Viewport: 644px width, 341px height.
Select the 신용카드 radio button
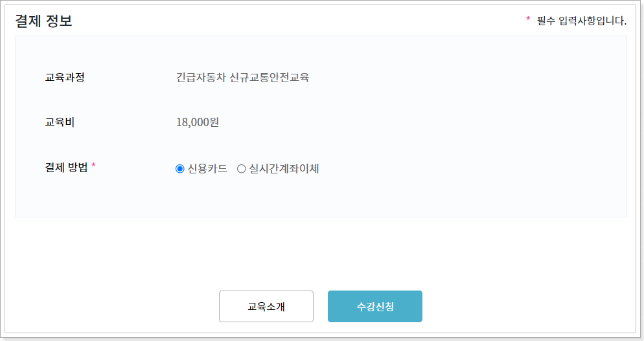click(x=180, y=169)
